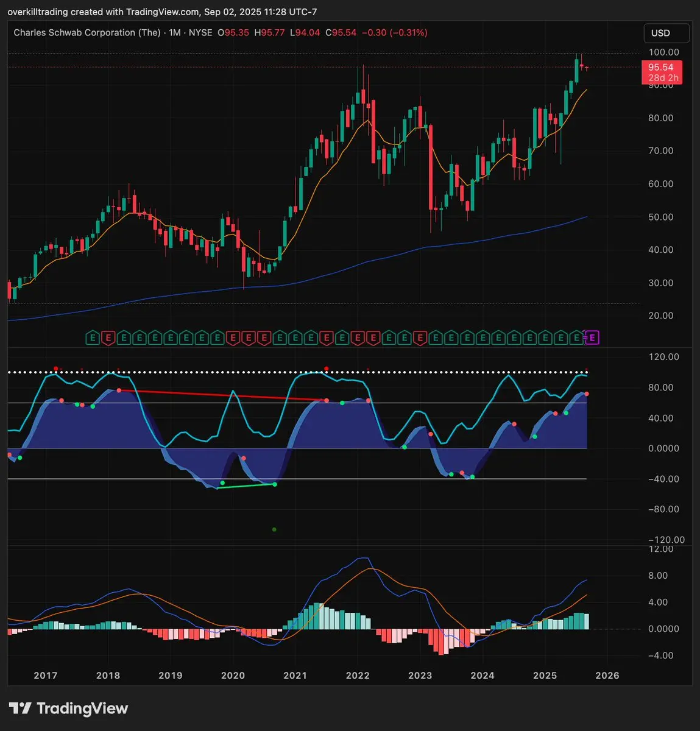This screenshot has width=700, height=731.
Task: Click the change value −0.30 (−0.31%)
Action: pos(395,32)
